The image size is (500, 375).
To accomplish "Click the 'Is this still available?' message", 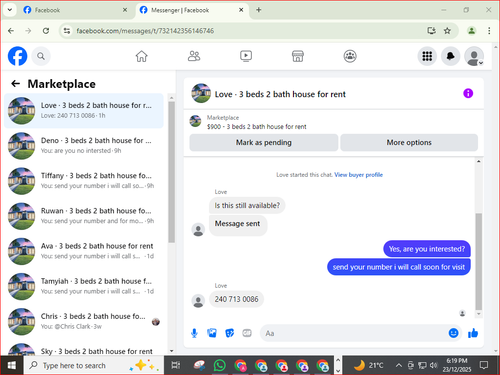I will [x=247, y=205].
